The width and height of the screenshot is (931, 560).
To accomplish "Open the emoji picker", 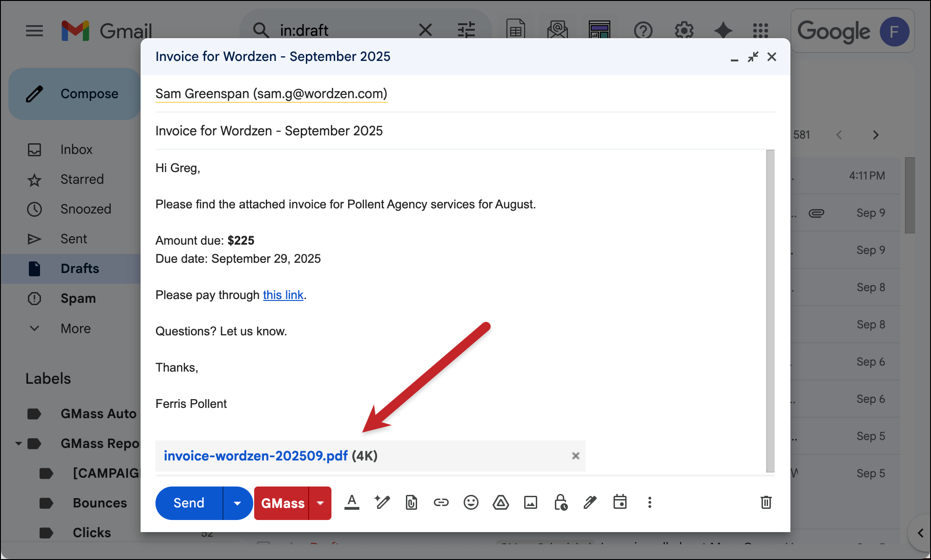I will (x=471, y=502).
